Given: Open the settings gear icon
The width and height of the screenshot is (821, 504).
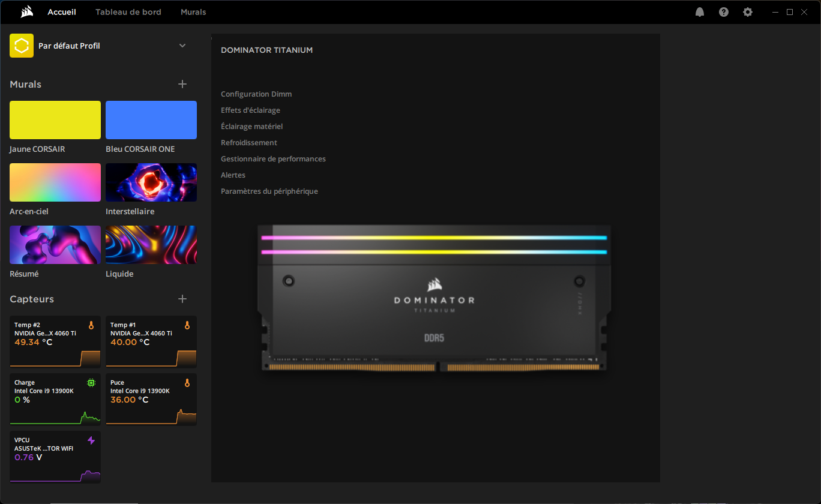Looking at the screenshot, I should click(748, 12).
